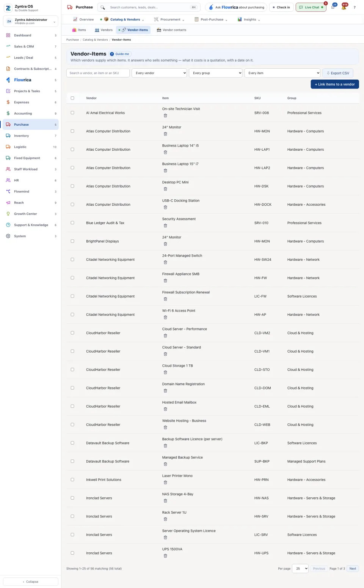Click the HR people icon
Viewport: 364px width, 588px height.
pos(8,180)
